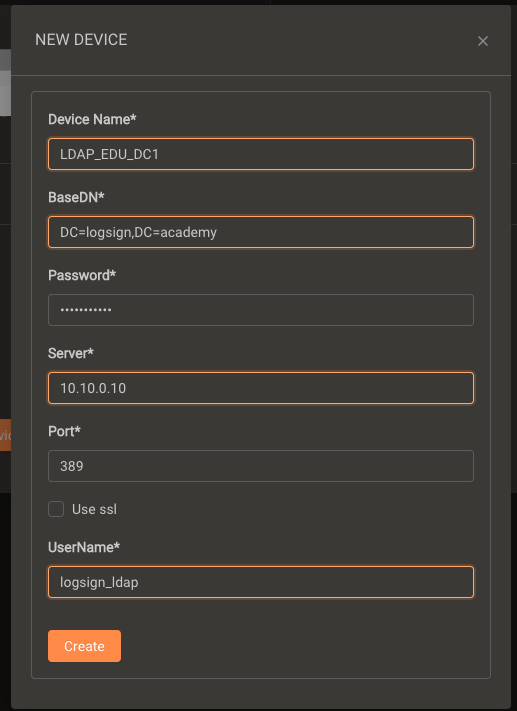The image size is (517, 711).
Task: Click the Device Name* label
Action: click(92, 119)
